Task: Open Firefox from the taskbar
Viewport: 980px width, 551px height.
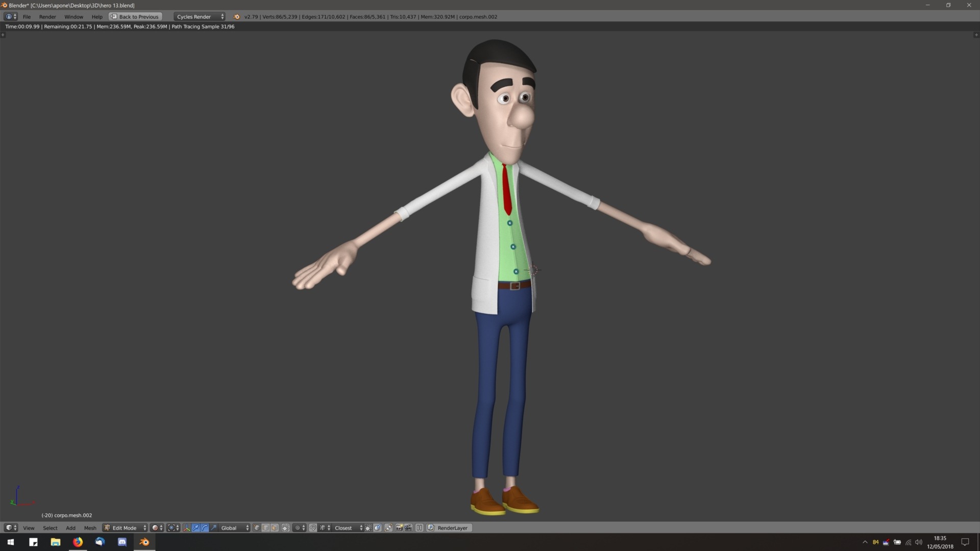Action: (78, 542)
